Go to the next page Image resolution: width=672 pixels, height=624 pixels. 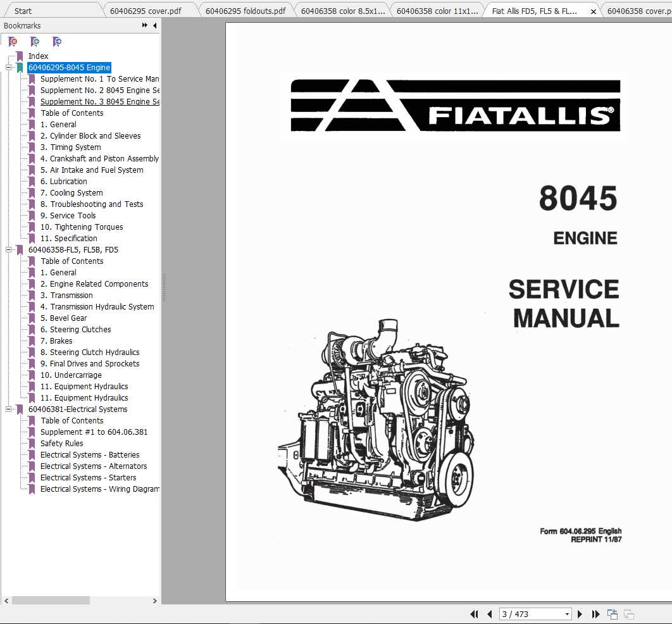(x=580, y=614)
